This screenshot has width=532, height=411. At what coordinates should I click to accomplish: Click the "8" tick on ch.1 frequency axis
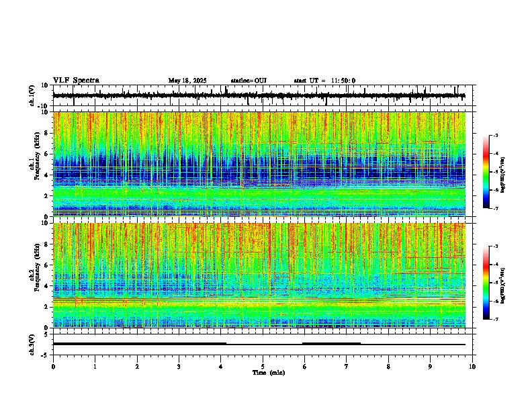coord(48,133)
